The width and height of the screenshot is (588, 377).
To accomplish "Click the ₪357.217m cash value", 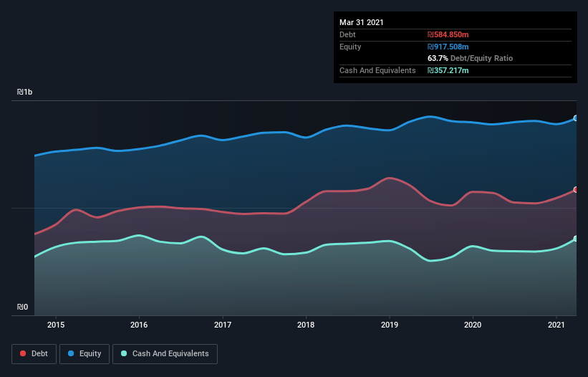I will pos(448,70).
